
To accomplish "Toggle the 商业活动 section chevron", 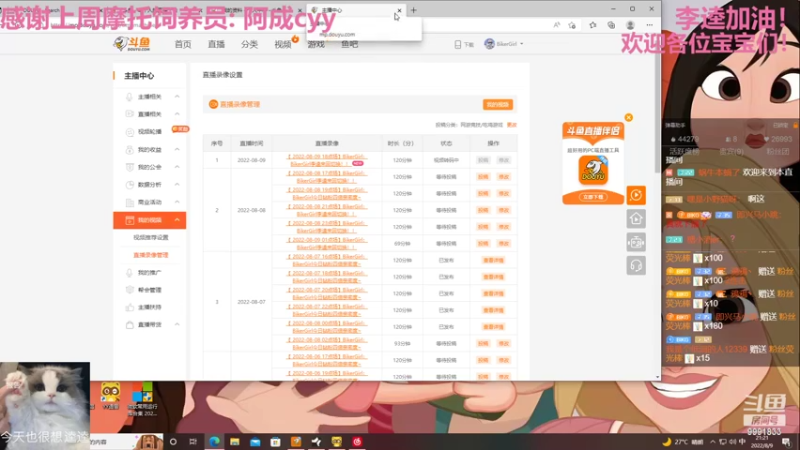I will pyautogui.click(x=177, y=202).
